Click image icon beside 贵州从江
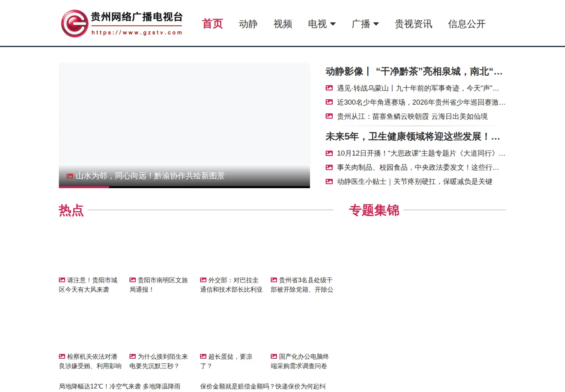565x392 pixels. pyautogui.click(x=329, y=116)
